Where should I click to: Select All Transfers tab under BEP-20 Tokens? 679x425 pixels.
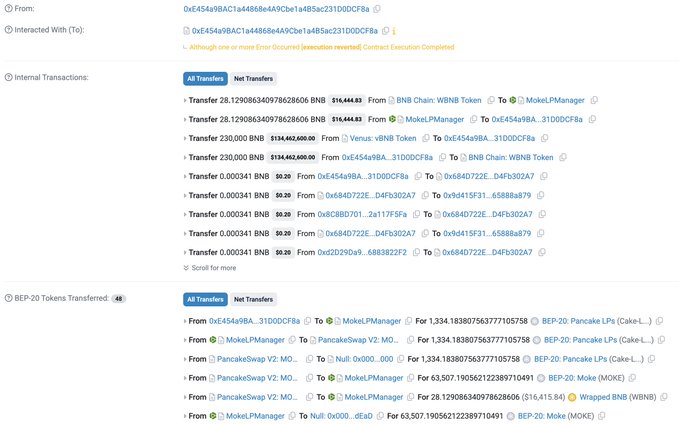point(205,299)
